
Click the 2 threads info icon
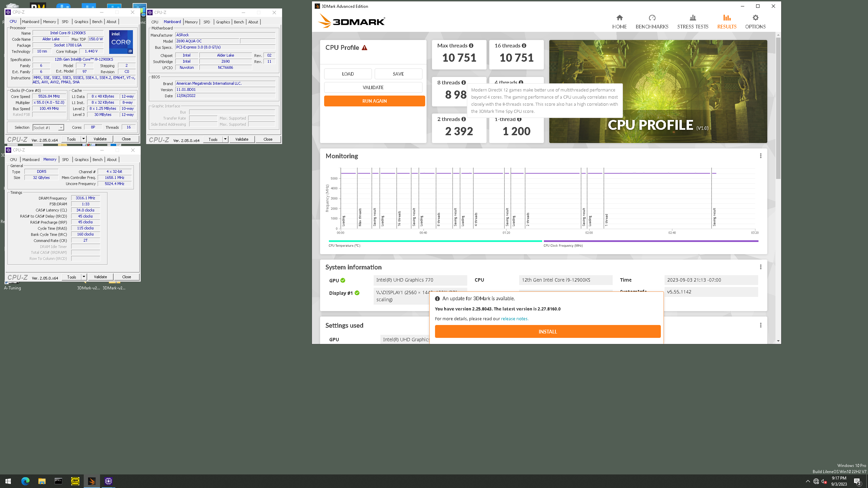tap(463, 119)
